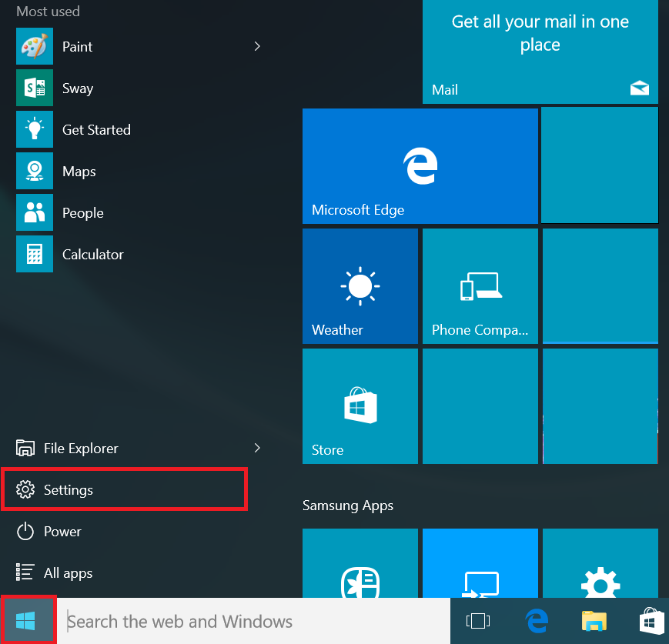Open the Microsoft Edge tile
This screenshot has height=644, width=669.
click(x=420, y=166)
